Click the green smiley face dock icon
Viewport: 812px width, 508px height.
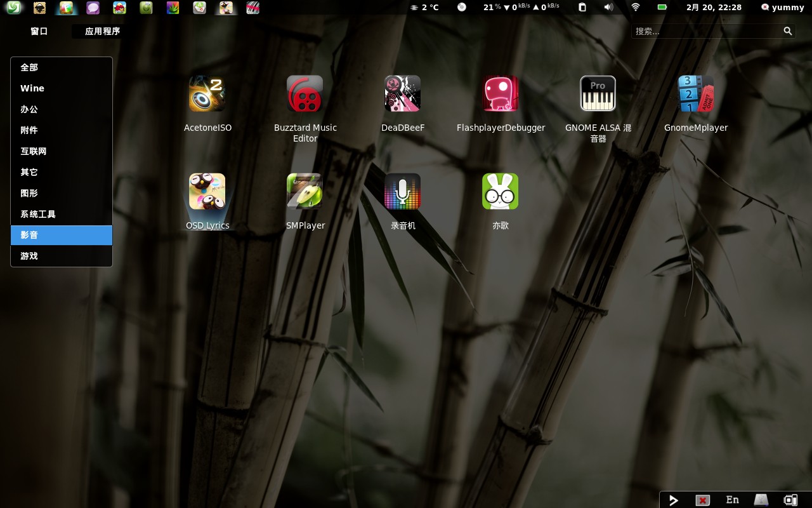[146, 8]
